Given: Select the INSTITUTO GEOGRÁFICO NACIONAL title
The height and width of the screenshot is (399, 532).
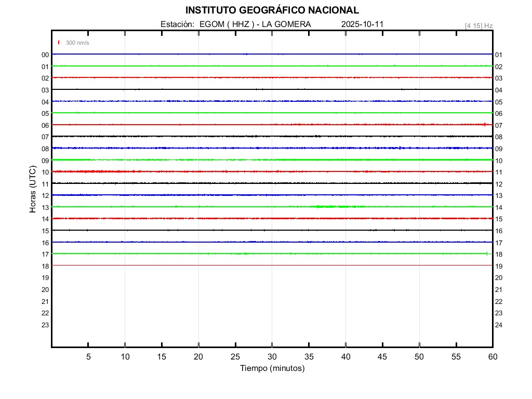Looking at the screenshot, I should 272,10.
